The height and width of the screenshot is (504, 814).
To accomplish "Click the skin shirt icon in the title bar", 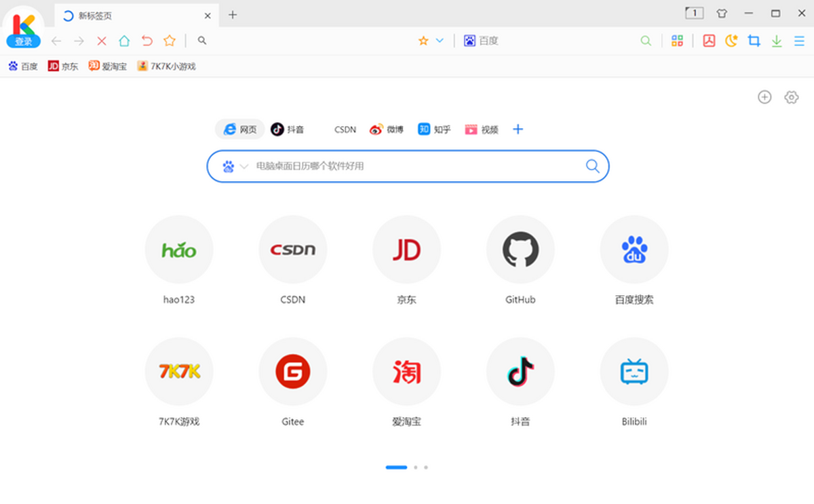I will tap(722, 13).
